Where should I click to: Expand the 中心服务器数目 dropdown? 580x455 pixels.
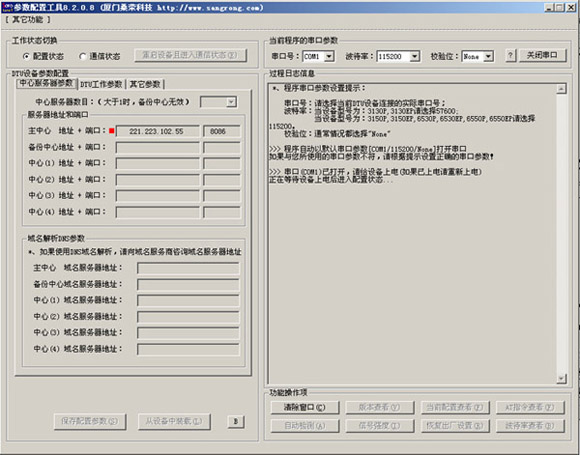[231, 102]
